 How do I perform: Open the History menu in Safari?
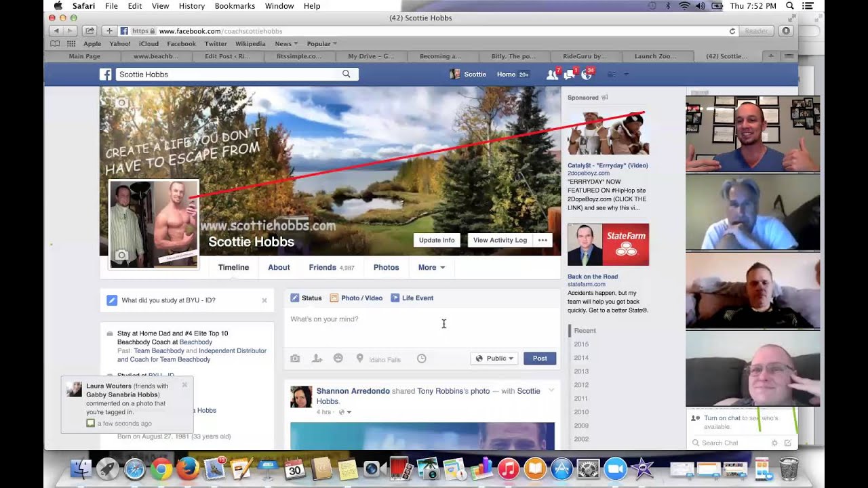click(x=192, y=6)
